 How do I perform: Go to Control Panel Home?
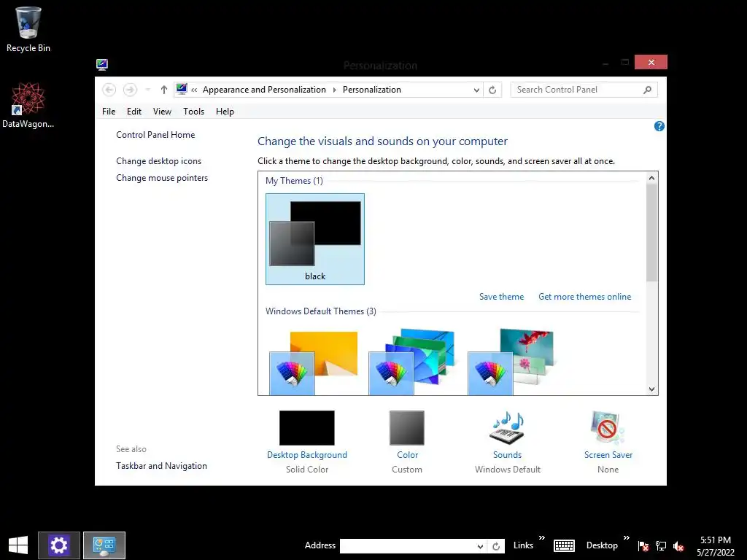tap(155, 135)
